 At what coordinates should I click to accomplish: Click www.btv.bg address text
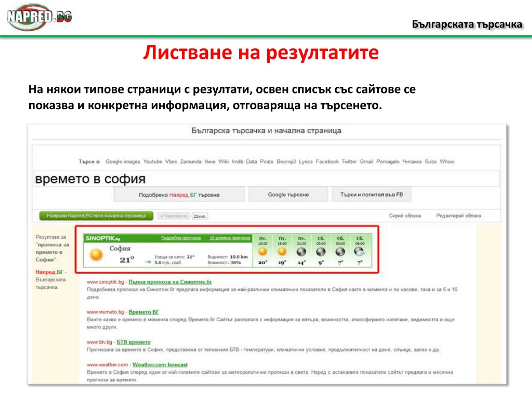point(99,342)
